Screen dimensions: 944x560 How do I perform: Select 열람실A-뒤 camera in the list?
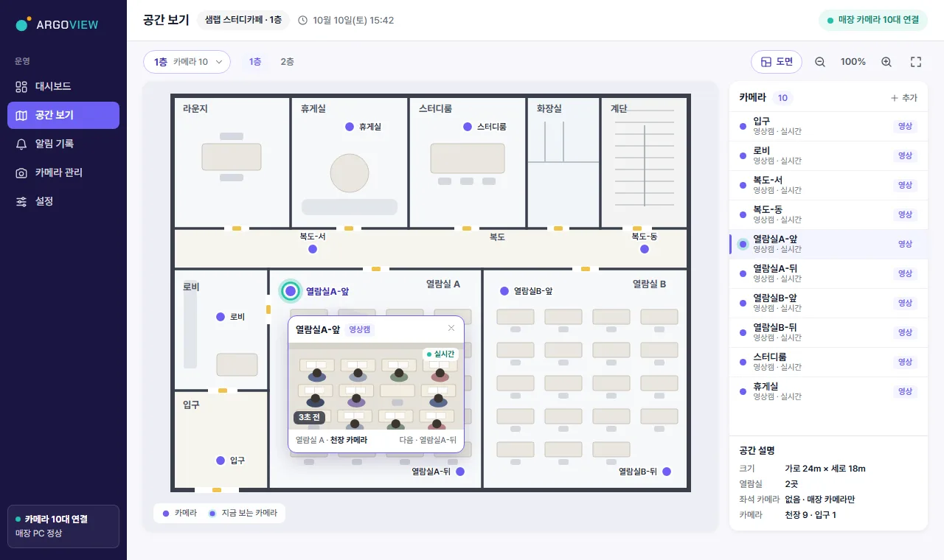828,273
